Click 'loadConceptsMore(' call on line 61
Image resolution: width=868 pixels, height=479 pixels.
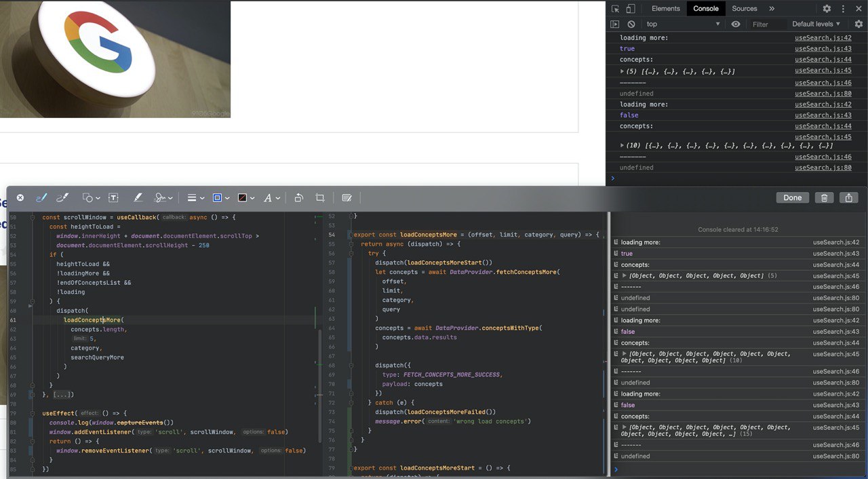click(x=94, y=320)
